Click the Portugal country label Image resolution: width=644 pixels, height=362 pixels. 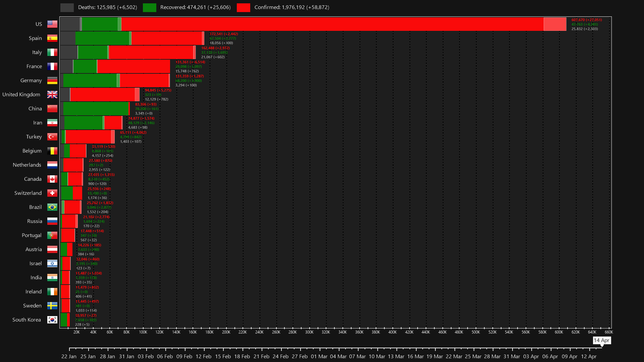[32, 235]
